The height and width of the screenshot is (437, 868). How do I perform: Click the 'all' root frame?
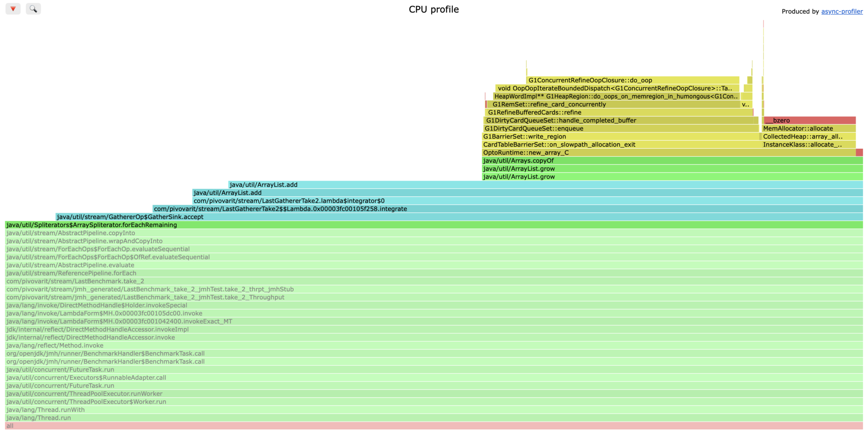[434, 426]
